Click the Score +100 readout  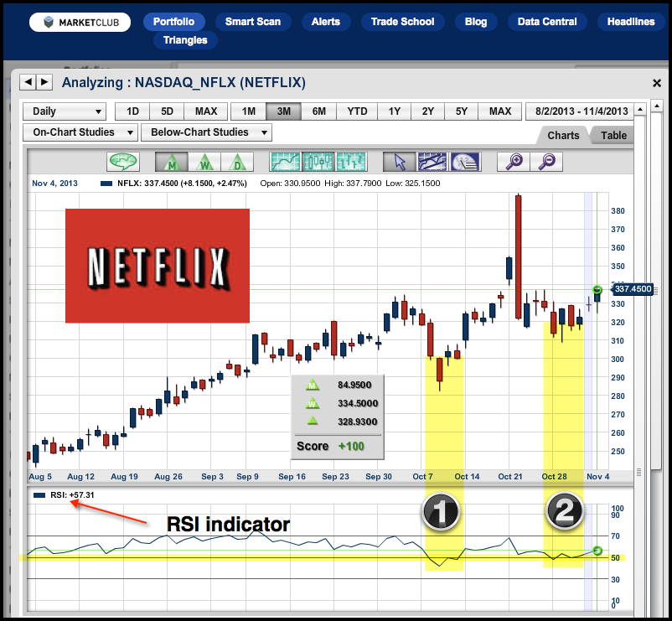pos(330,446)
